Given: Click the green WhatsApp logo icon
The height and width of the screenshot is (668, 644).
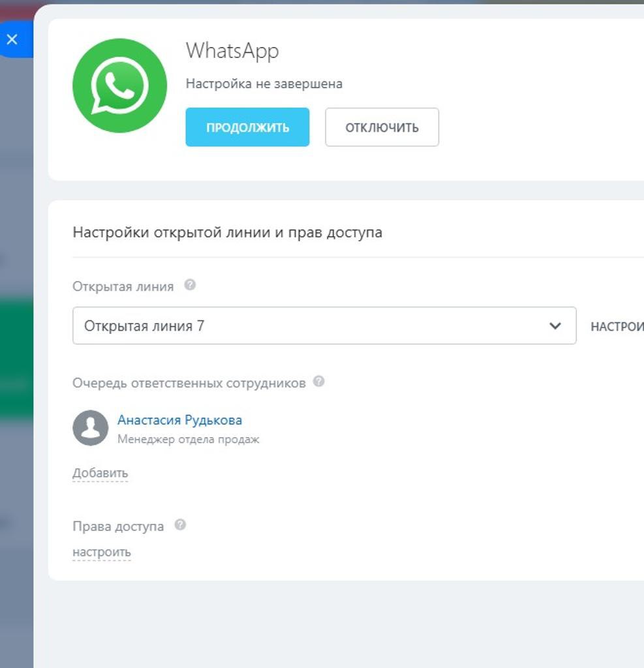Looking at the screenshot, I should pos(119,85).
